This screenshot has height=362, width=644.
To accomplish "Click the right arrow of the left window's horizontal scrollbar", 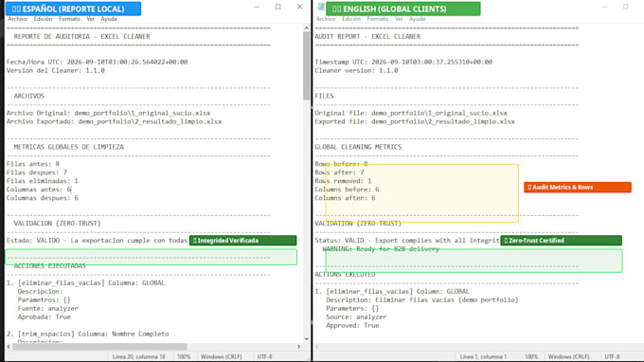I will (299, 347).
